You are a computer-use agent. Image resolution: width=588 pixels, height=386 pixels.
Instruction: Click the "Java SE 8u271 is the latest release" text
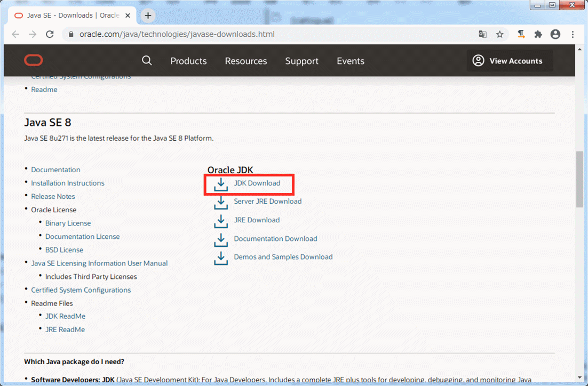(x=119, y=138)
